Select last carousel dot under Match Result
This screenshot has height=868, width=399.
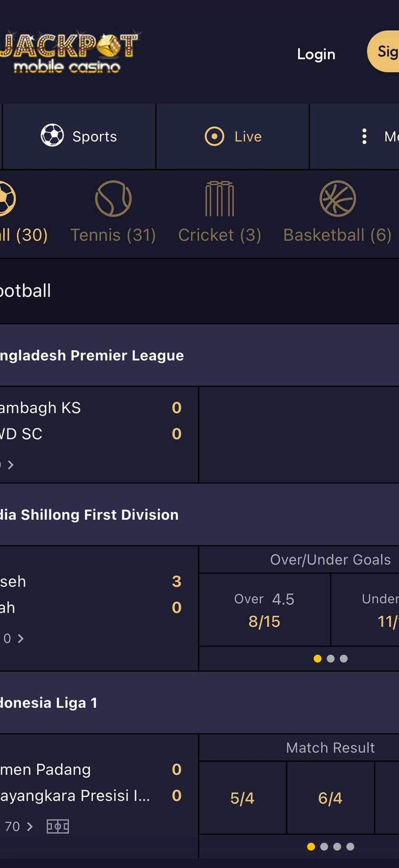tap(350, 847)
